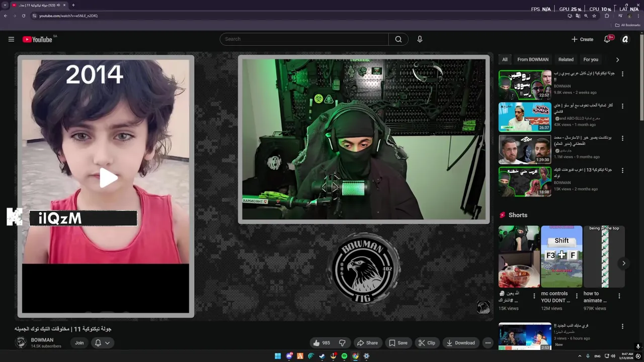
Task: Open Steam from the taskbar
Action: [x=322, y=356]
